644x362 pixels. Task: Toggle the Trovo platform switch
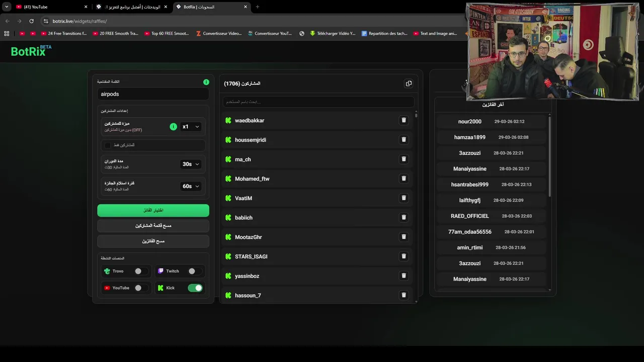pyautogui.click(x=141, y=271)
